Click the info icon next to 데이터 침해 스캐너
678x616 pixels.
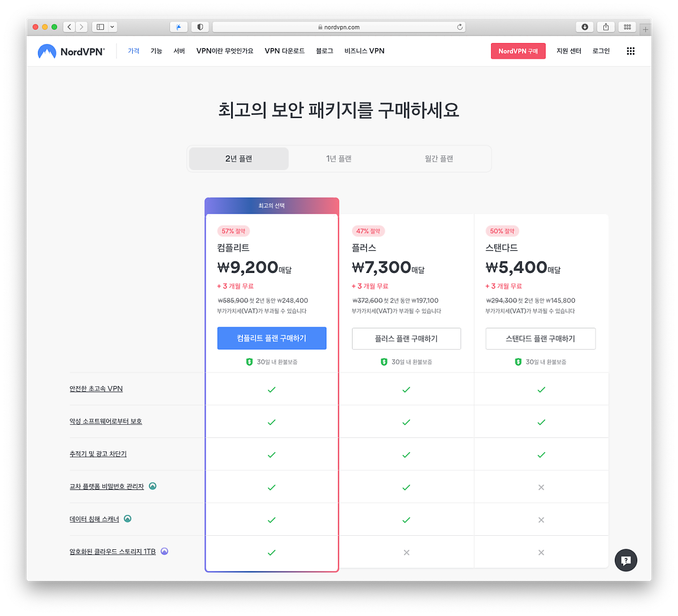pyautogui.click(x=128, y=519)
